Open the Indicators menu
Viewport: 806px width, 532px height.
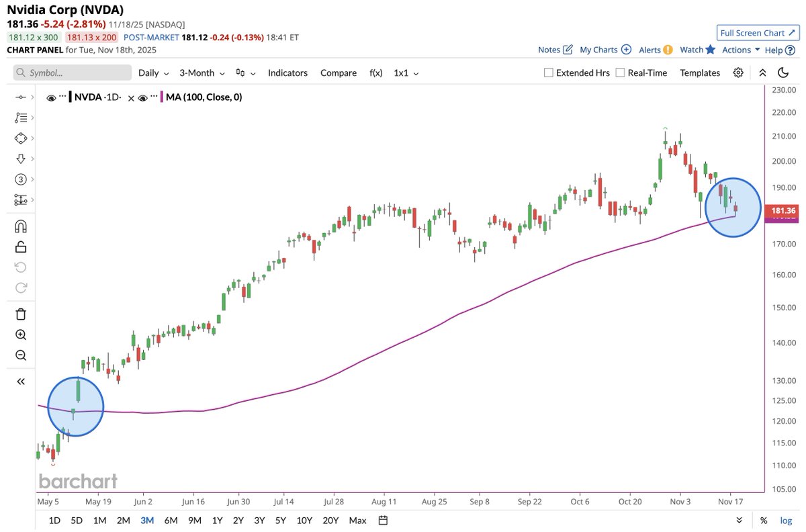pyautogui.click(x=287, y=73)
